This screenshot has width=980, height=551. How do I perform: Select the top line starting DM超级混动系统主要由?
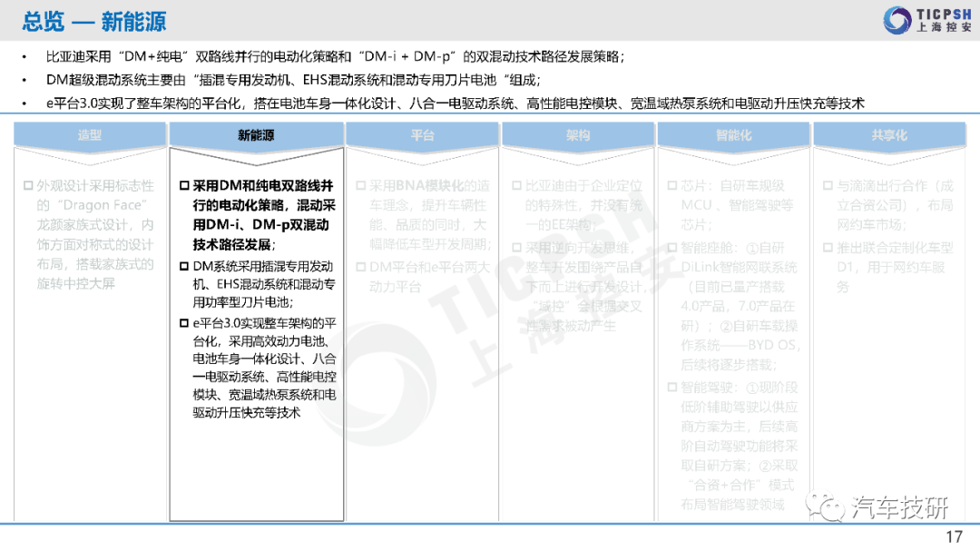click(294, 80)
